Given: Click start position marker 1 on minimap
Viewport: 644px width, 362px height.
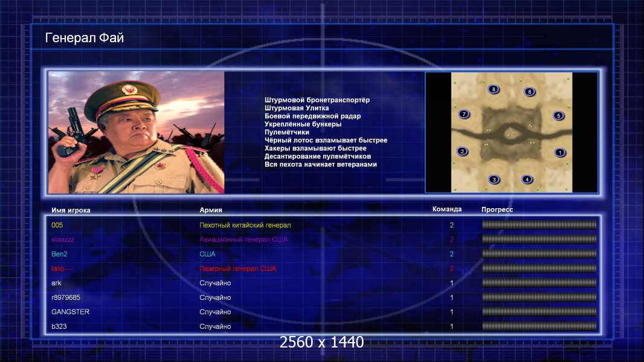Looking at the screenshot, I should [x=559, y=153].
